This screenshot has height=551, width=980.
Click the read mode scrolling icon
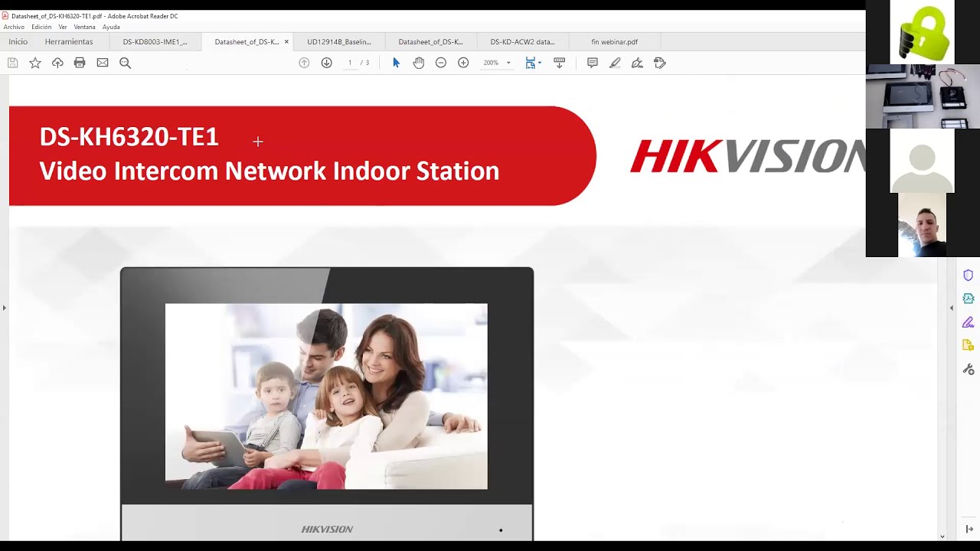560,63
